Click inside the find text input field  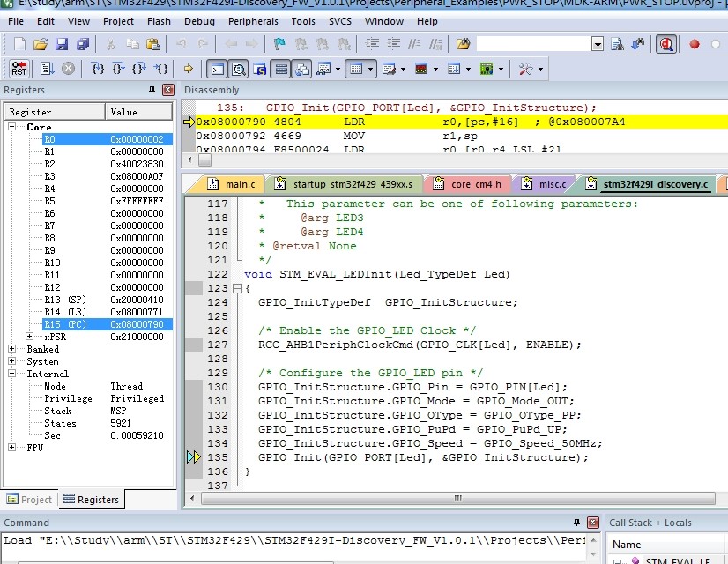click(534, 45)
